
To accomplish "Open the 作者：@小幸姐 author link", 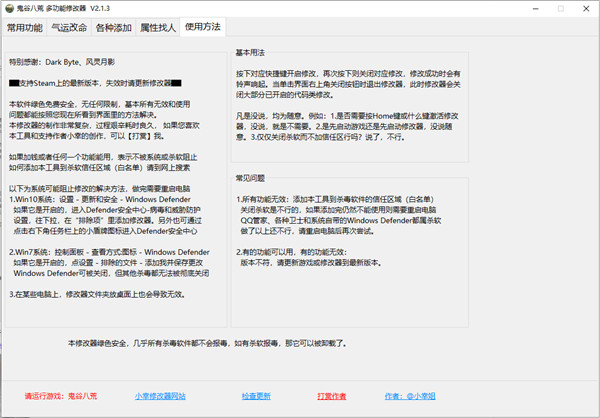I will tap(413, 396).
